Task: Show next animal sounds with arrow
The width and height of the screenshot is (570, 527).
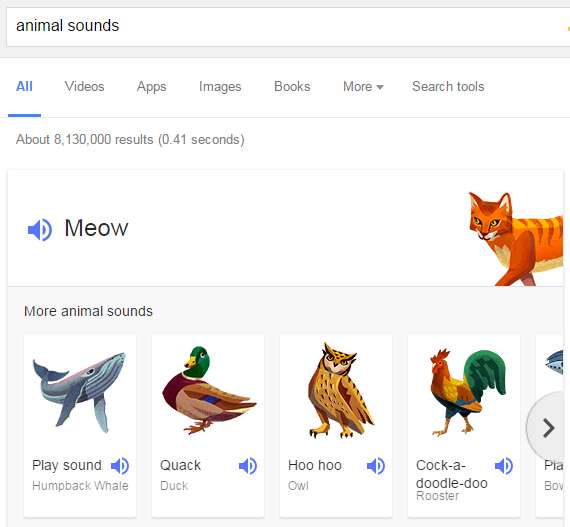Action: click(548, 428)
